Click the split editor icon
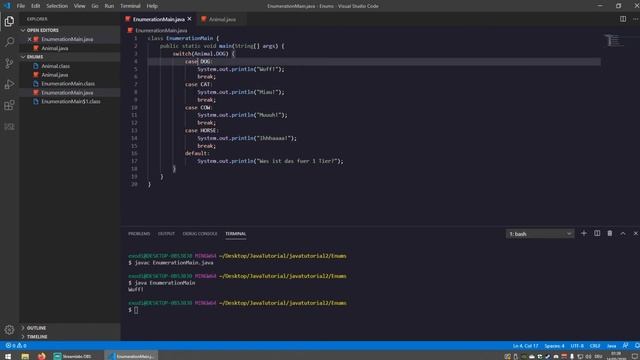The height and width of the screenshot is (360, 640). (623, 19)
